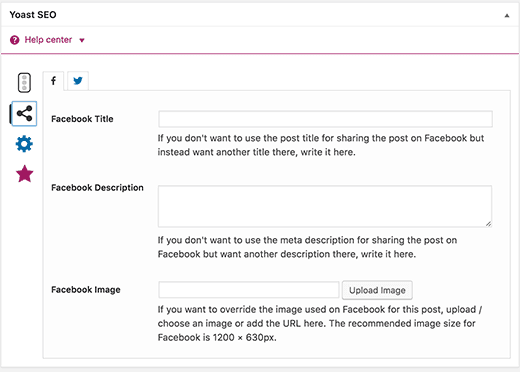Collapse the Yoast SEO metabox arrow
Viewport: 520px width, 372px height.
click(507, 15)
